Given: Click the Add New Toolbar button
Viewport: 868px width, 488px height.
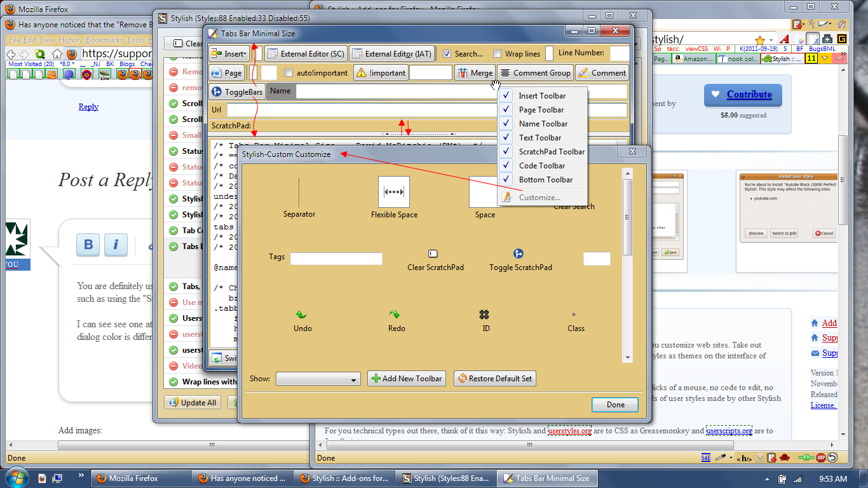Looking at the screenshot, I should point(407,379).
